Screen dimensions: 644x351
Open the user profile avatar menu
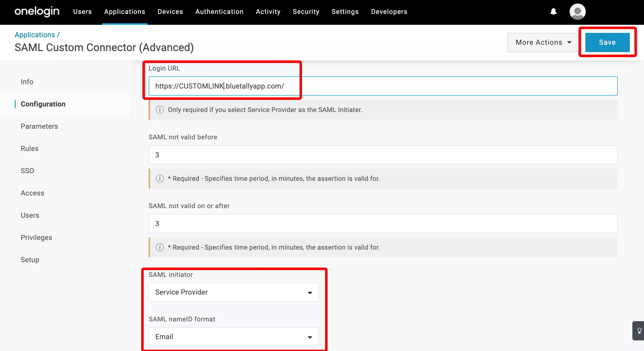point(577,12)
